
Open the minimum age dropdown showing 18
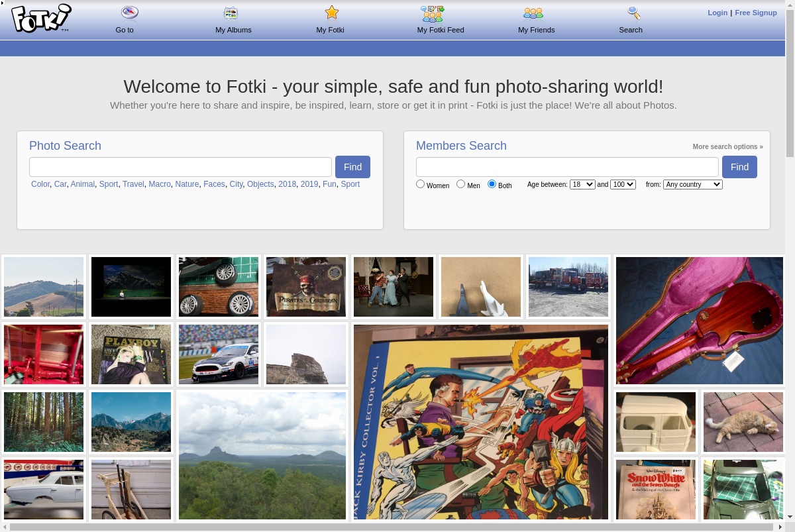click(582, 185)
